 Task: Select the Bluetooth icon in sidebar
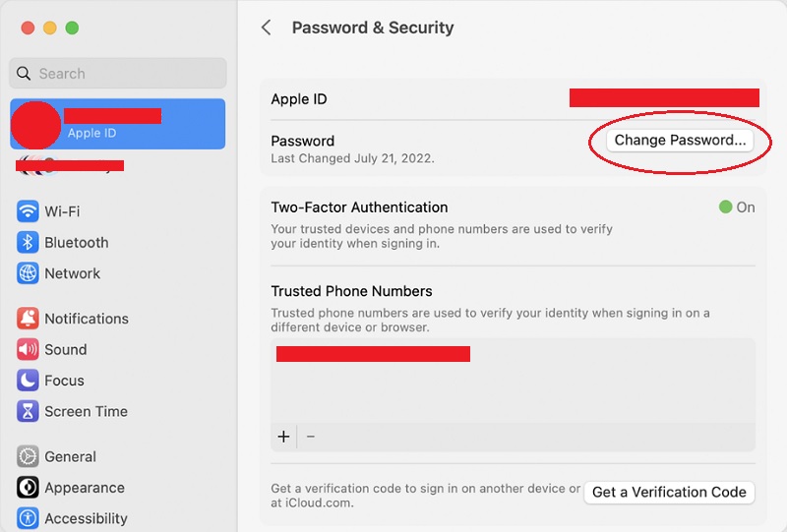click(x=28, y=243)
